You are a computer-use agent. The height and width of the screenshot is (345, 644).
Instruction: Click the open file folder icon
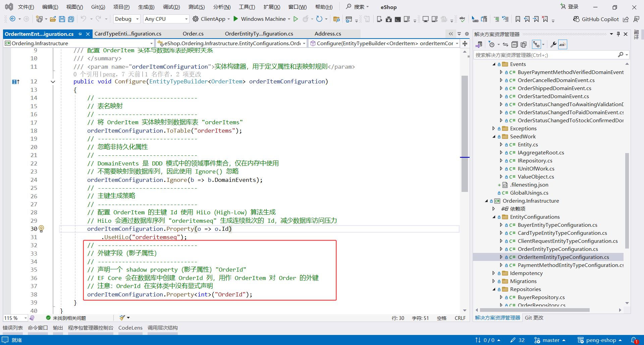(x=53, y=19)
